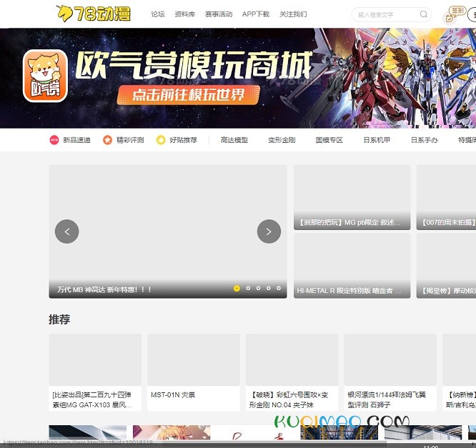The image size is (476, 448).
Task: Open slide caption 万代 MB 神高达 新年特惠
Action: (x=104, y=289)
